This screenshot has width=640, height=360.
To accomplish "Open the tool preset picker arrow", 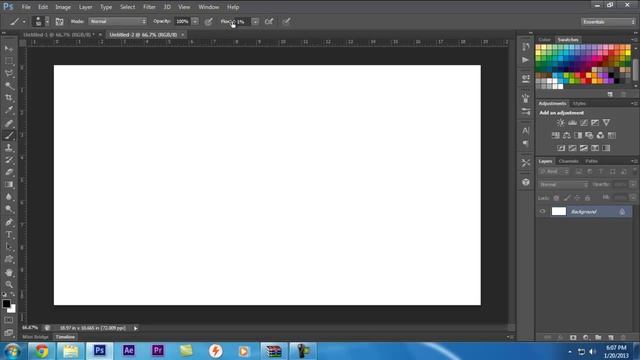I will pyautogui.click(x=24, y=22).
